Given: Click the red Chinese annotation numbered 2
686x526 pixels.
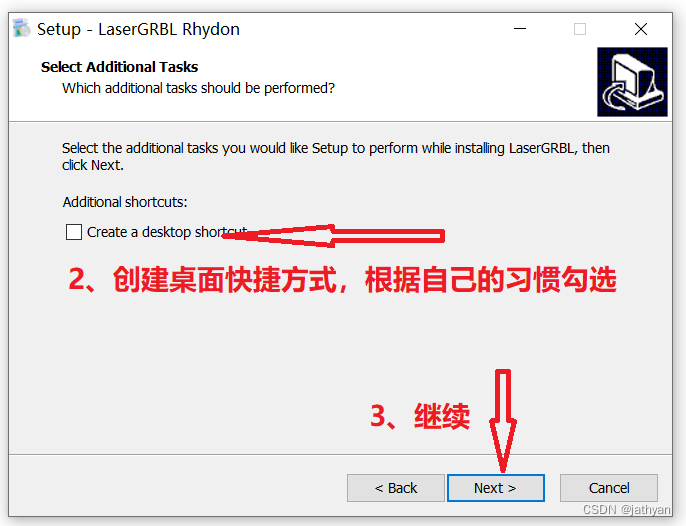Looking at the screenshot, I should point(343,279).
